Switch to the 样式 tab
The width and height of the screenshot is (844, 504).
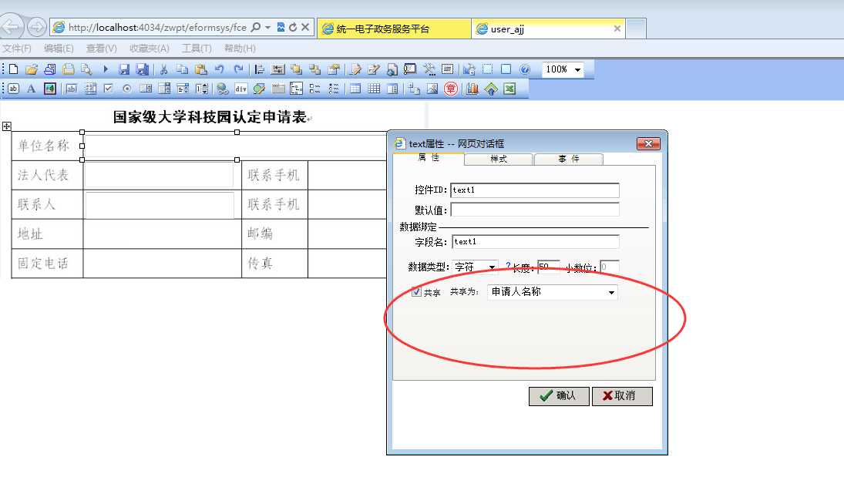[499, 159]
